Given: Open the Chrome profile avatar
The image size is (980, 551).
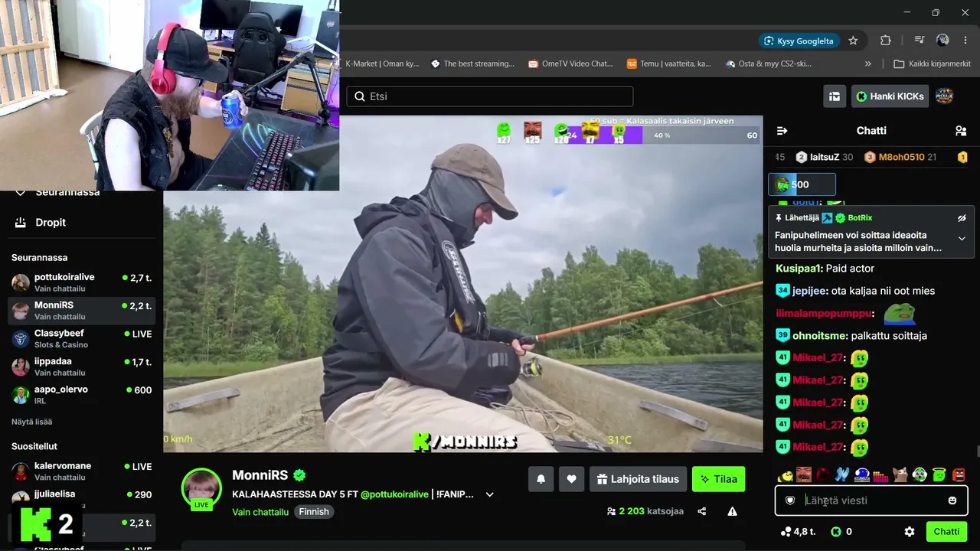Looking at the screenshot, I should (942, 41).
